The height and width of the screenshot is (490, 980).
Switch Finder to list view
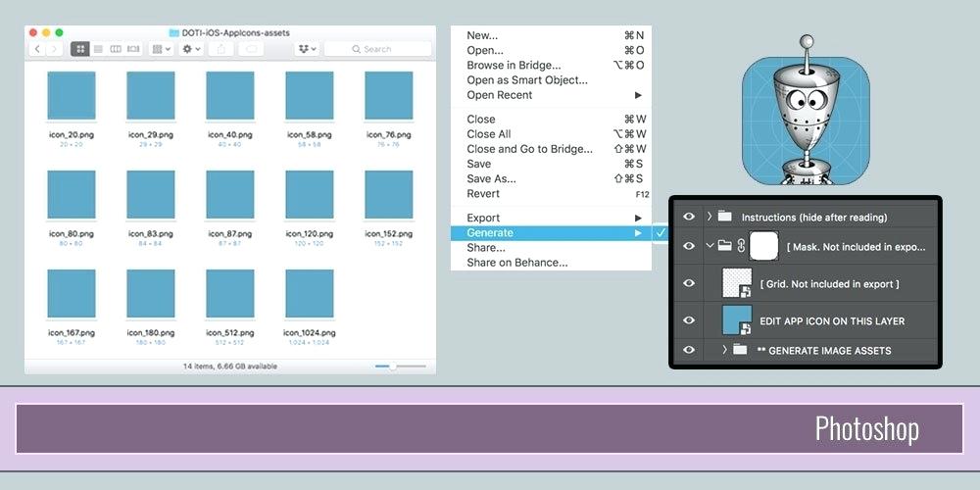98,49
